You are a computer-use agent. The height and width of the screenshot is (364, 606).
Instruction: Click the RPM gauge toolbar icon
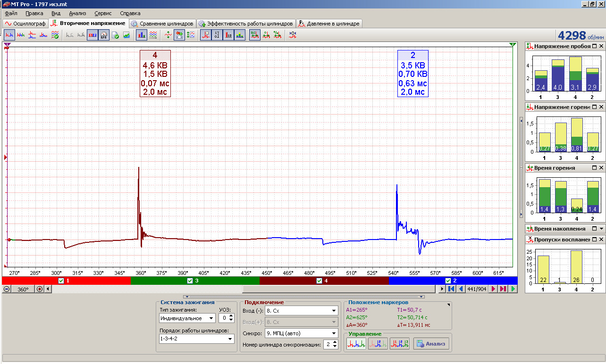[104, 34]
